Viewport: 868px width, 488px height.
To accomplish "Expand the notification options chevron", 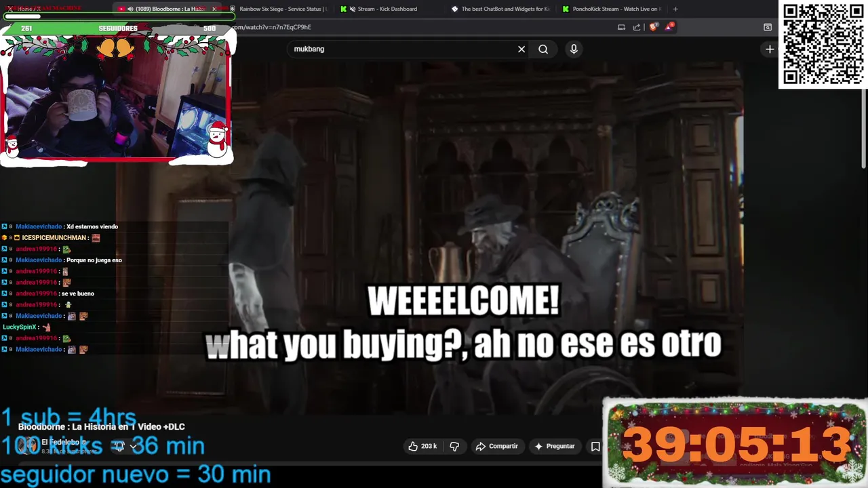I will coord(134,446).
